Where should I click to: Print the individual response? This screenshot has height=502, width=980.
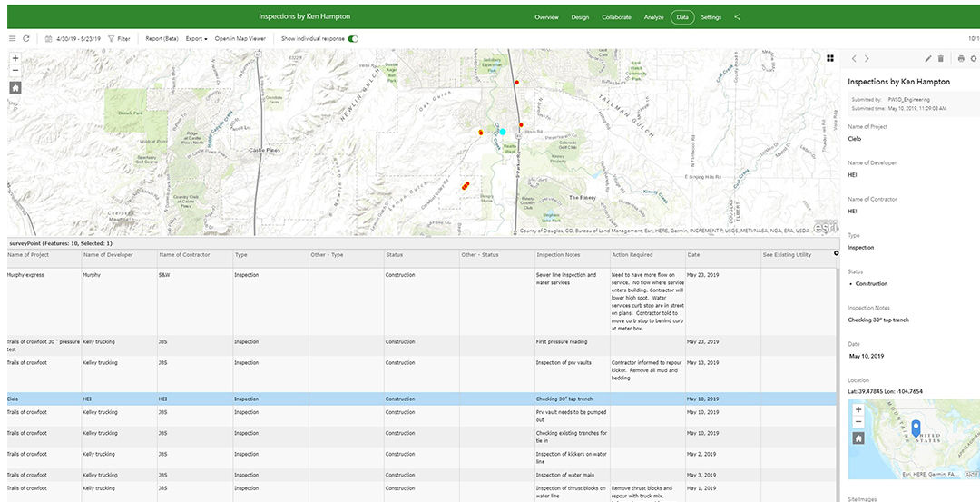pos(961,59)
